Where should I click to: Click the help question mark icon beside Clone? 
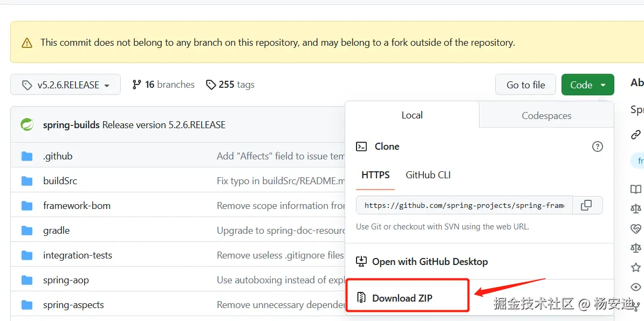[x=597, y=146]
